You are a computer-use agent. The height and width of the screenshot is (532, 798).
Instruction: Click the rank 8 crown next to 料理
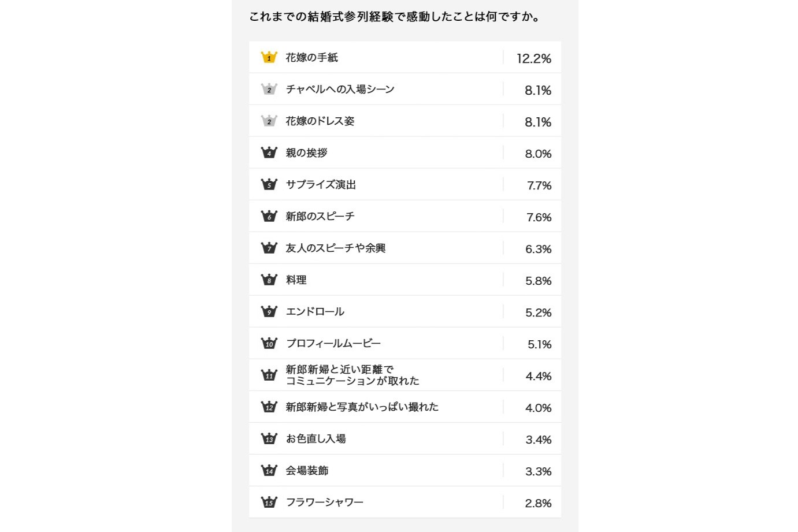click(x=269, y=280)
